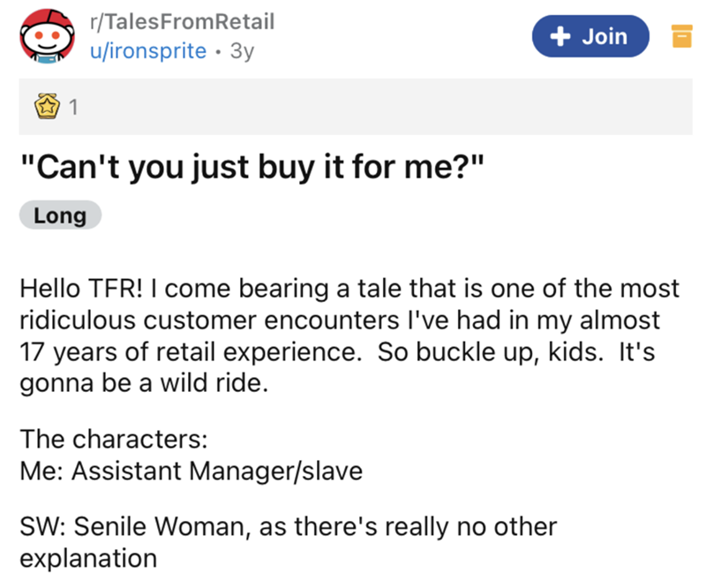
Task: Click the award count number 1
Action: tap(73, 109)
